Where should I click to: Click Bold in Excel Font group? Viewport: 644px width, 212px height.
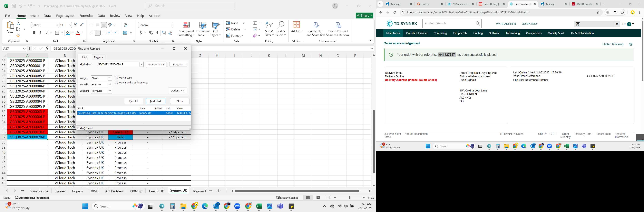[34, 33]
